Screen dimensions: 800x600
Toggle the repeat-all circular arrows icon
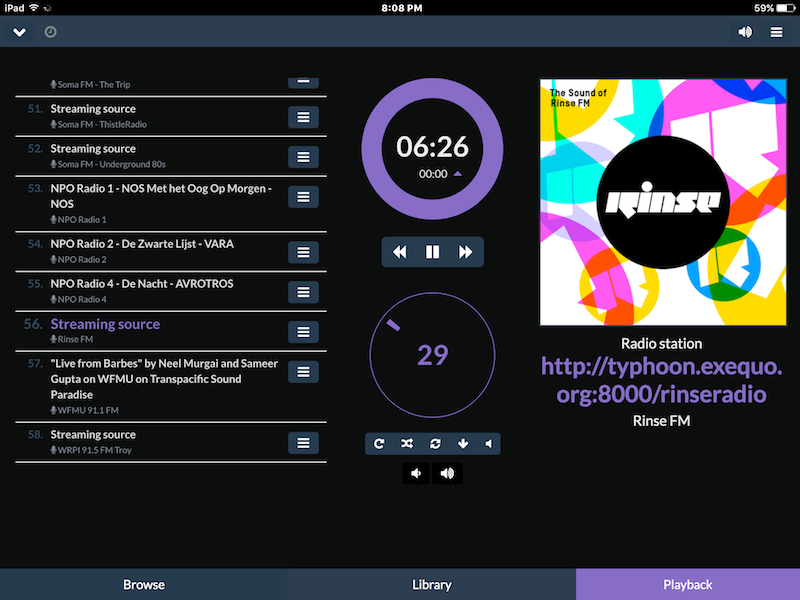(x=435, y=443)
